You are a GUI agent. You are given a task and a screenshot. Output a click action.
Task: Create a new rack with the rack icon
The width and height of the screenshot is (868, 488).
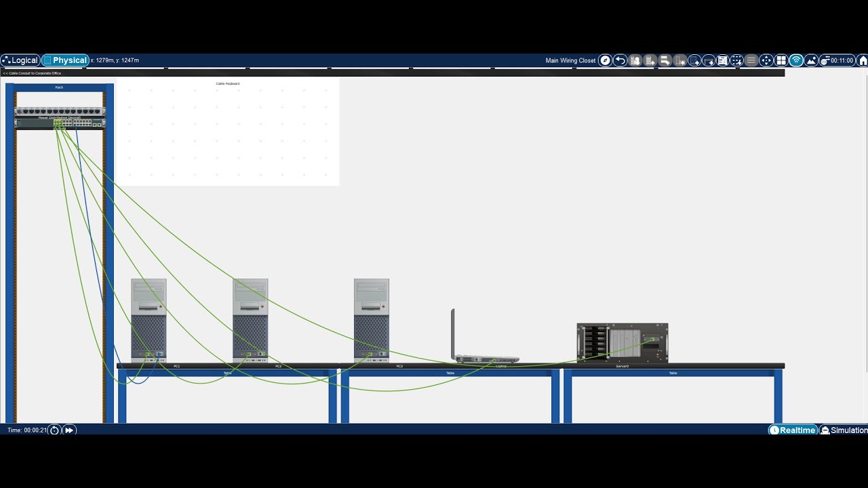(x=694, y=60)
